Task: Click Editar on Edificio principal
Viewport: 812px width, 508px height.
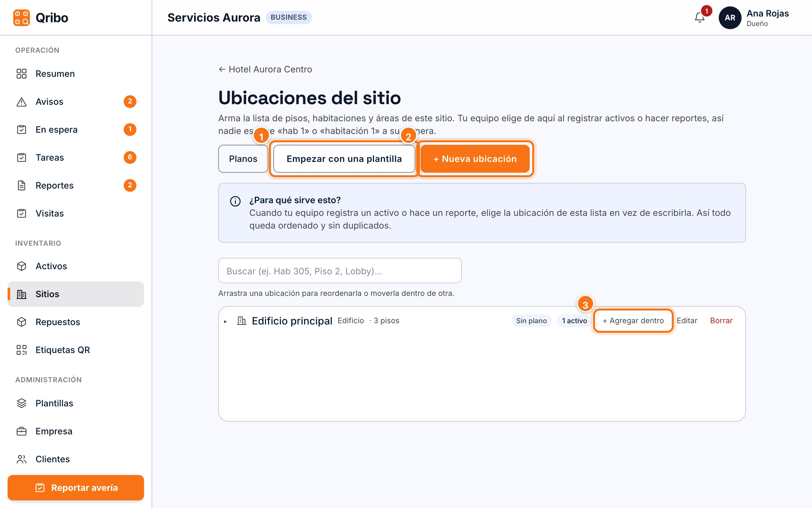Action: (x=687, y=321)
